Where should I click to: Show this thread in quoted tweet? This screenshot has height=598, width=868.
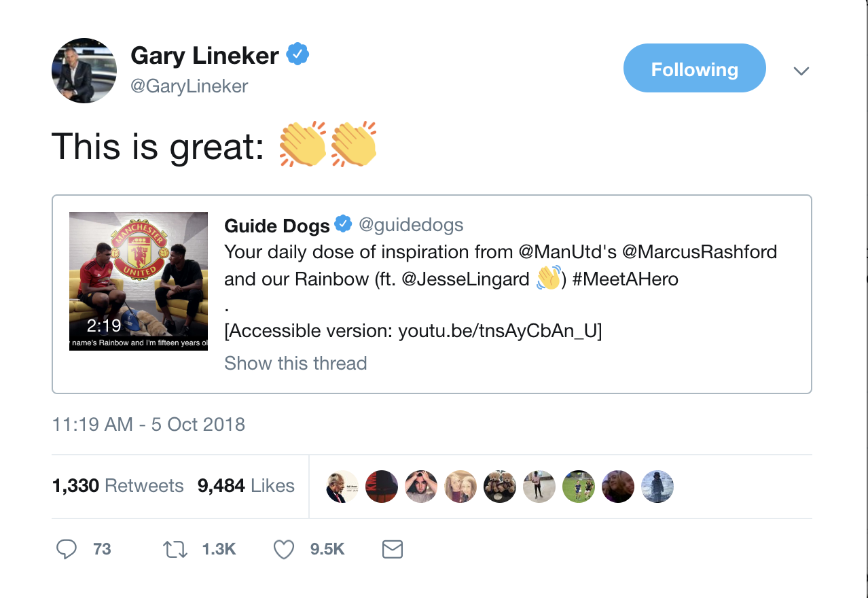[x=295, y=363]
